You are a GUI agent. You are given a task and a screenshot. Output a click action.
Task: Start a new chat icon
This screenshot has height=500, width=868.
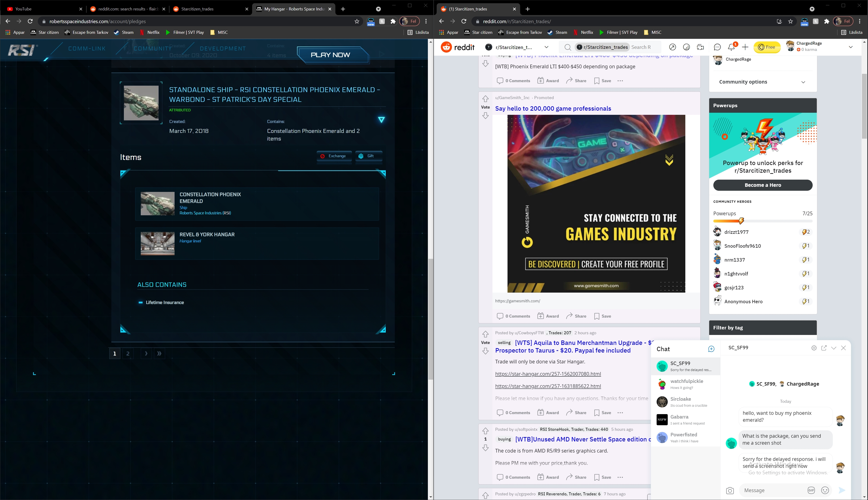click(711, 349)
